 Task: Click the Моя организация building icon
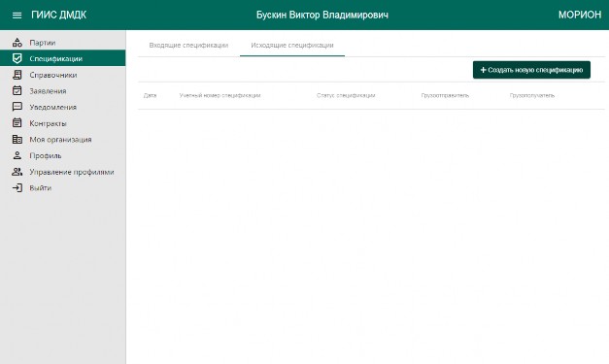(x=17, y=140)
